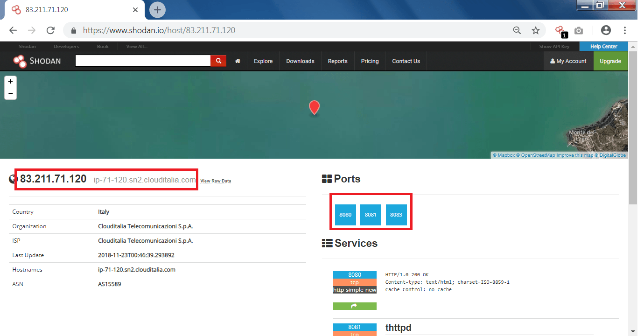
Task: Open the Developers top bar link
Action: [66, 46]
